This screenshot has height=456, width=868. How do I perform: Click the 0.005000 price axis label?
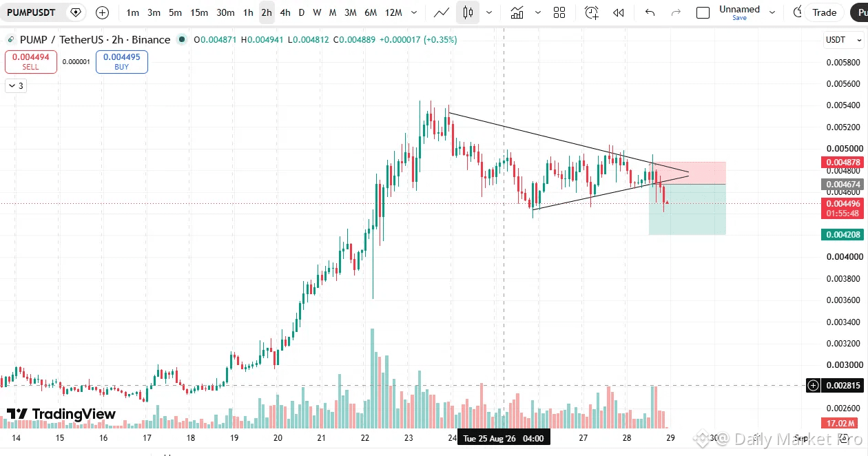843,148
